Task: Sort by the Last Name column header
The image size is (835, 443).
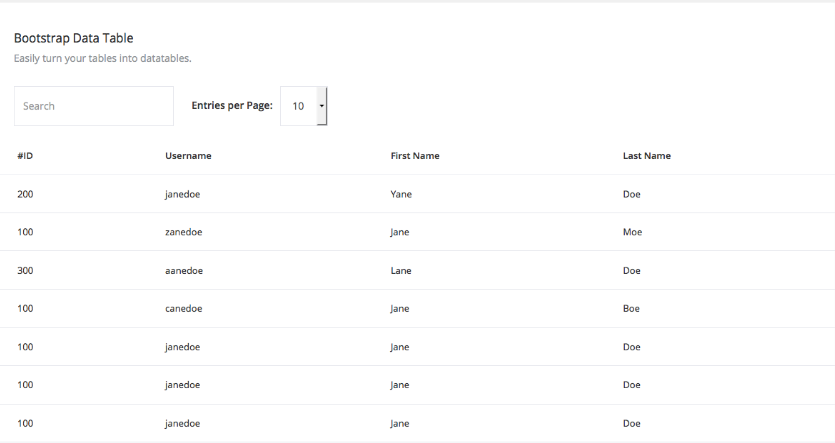Action: 646,156
